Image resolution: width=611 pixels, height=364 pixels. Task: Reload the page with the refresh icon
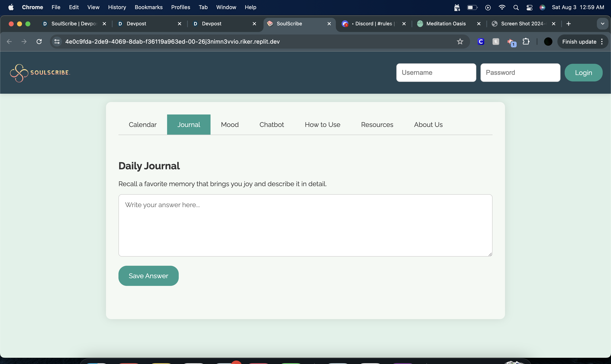point(39,42)
